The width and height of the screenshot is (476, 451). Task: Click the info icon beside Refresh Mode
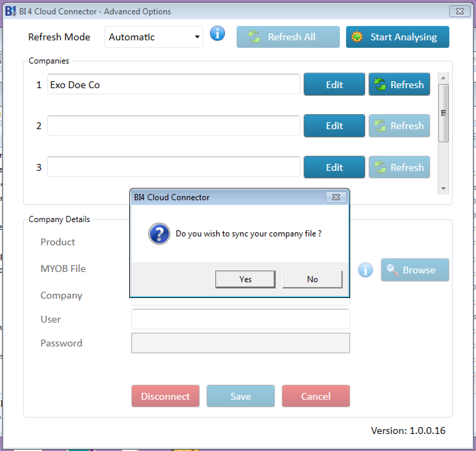[217, 34]
